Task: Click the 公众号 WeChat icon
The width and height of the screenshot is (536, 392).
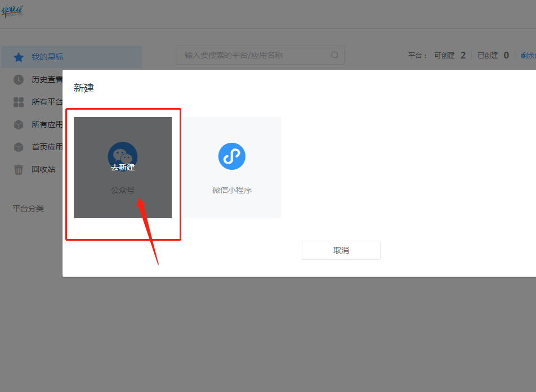Action: click(123, 156)
